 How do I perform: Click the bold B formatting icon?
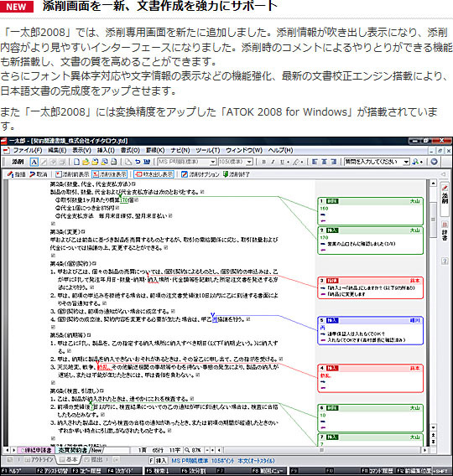point(263,162)
